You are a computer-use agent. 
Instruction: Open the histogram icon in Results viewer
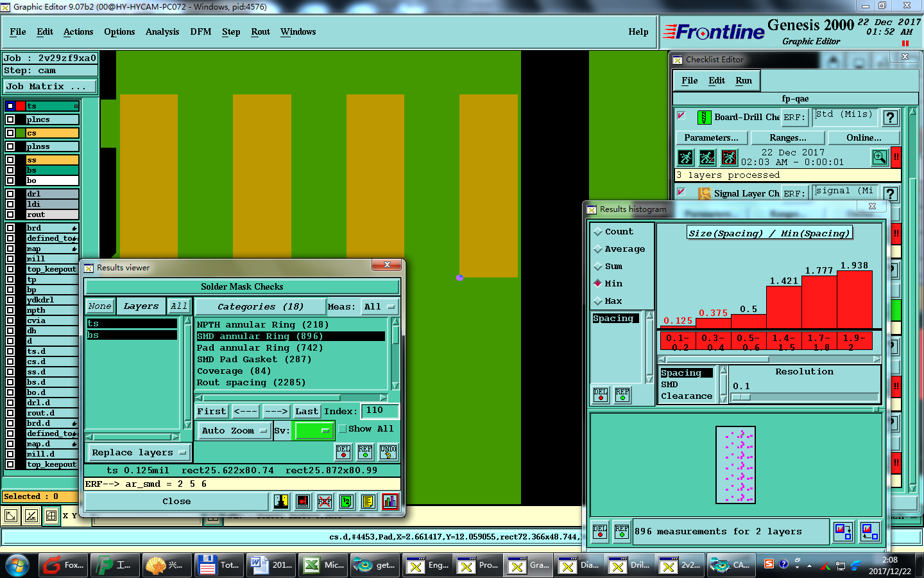[389, 502]
